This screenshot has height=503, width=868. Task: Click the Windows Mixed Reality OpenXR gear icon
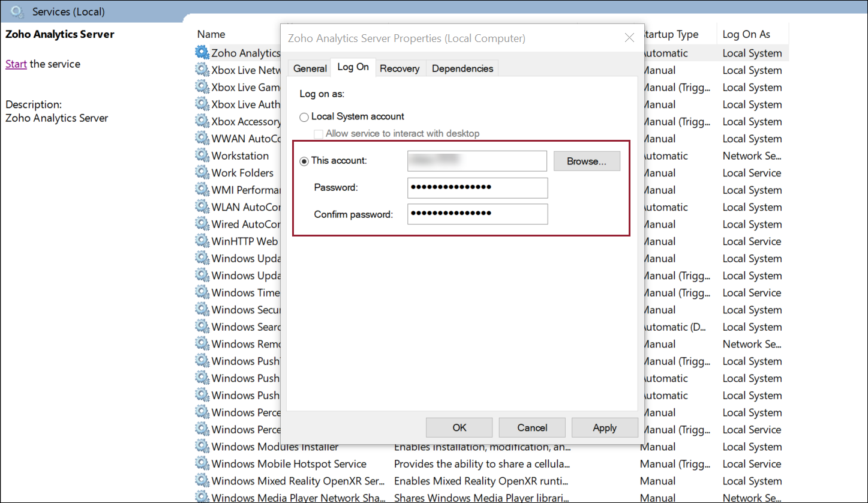tap(202, 481)
